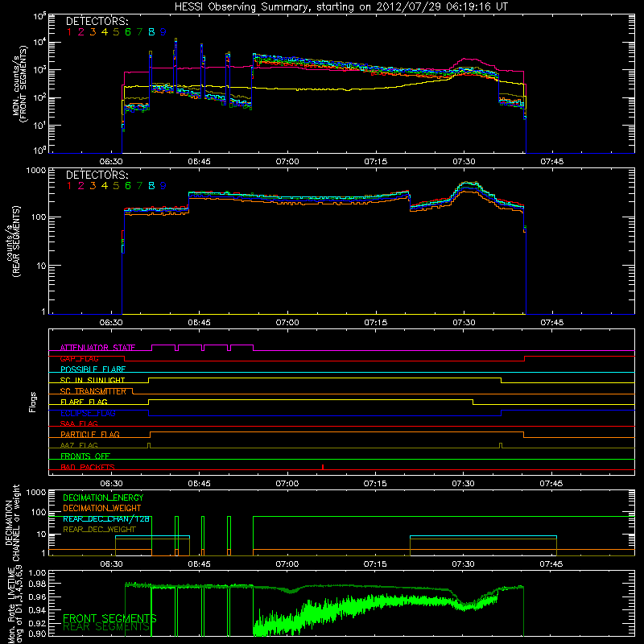Click 07:15 time label under rear segments plot
This screenshot has width=644, height=644.
(x=375, y=323)
